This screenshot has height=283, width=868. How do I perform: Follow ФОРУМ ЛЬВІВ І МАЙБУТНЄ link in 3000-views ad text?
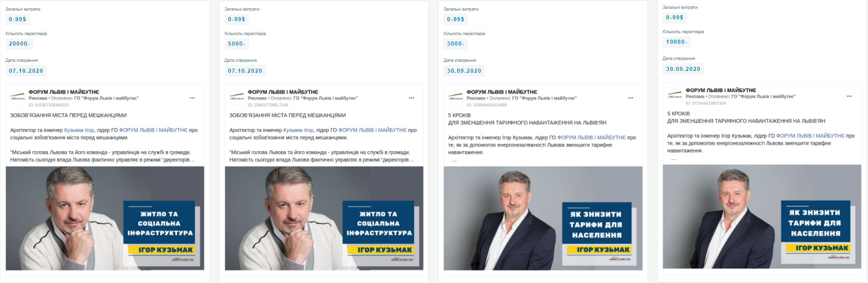point(591,137)
